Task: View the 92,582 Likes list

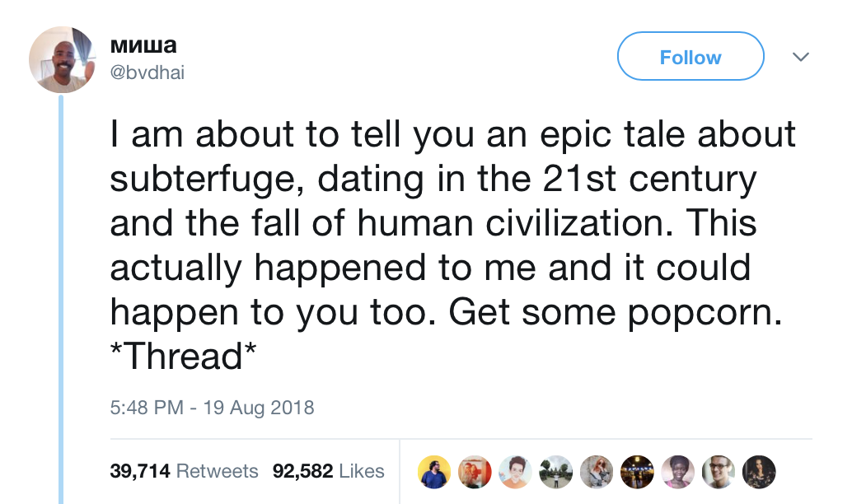Action: (x=328, y=471)
